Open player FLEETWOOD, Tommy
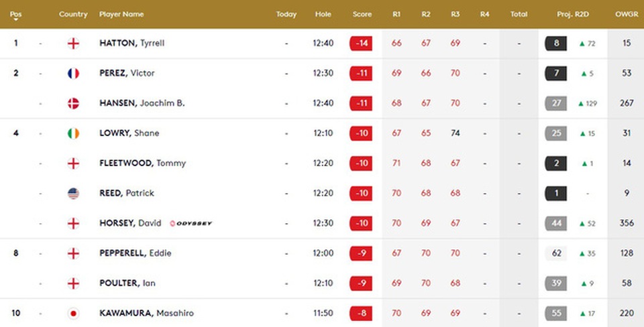Screen dimensions: 644x327 click(x=142, y=163)
